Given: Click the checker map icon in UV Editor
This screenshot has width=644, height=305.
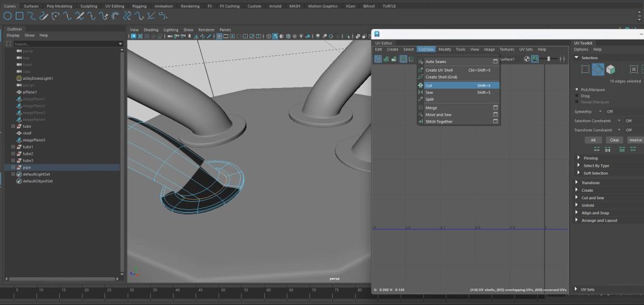Looking at the screenshot, I should (527, 59).
